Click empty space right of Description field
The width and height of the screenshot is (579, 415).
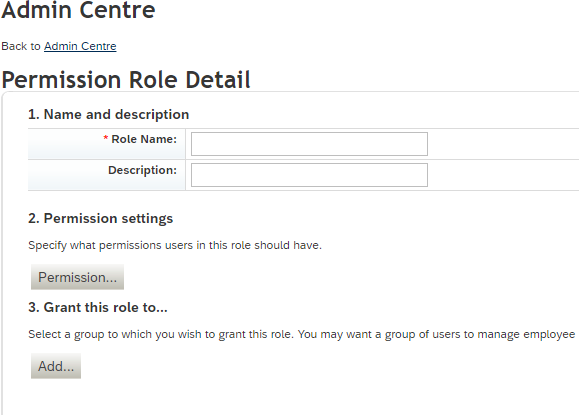502,175
